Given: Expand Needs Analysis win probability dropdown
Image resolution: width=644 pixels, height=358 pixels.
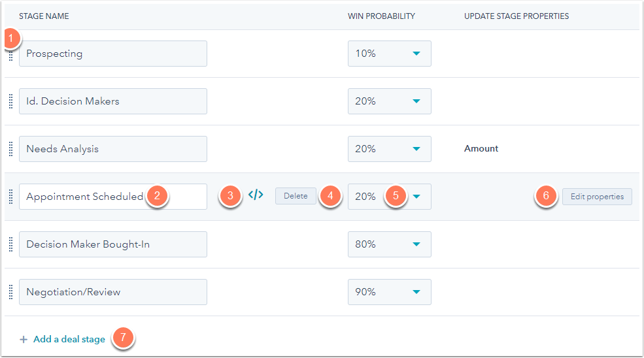Looking at the screenshot, I should [389, 149].
